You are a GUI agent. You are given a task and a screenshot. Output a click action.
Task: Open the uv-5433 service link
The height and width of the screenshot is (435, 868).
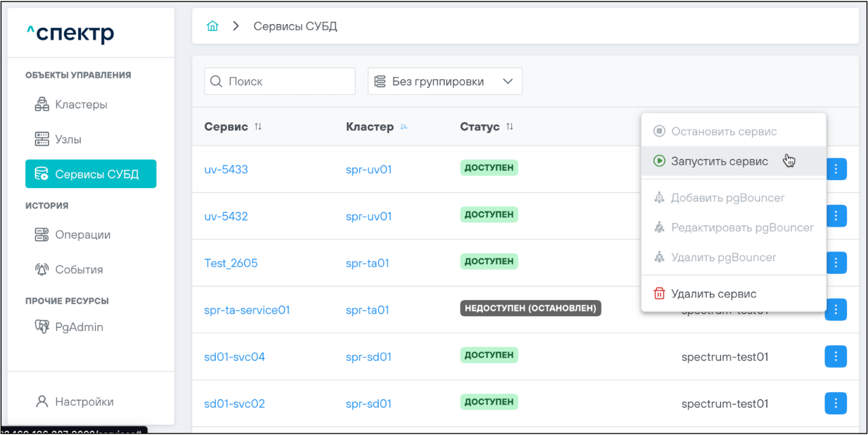tap(226, 170)
